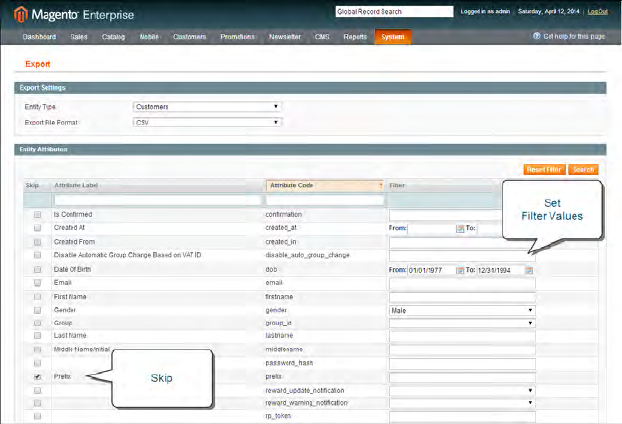Open Date Of Birth To calendar icon
This screenshot has height=424, width=622.
pos(529,270)
